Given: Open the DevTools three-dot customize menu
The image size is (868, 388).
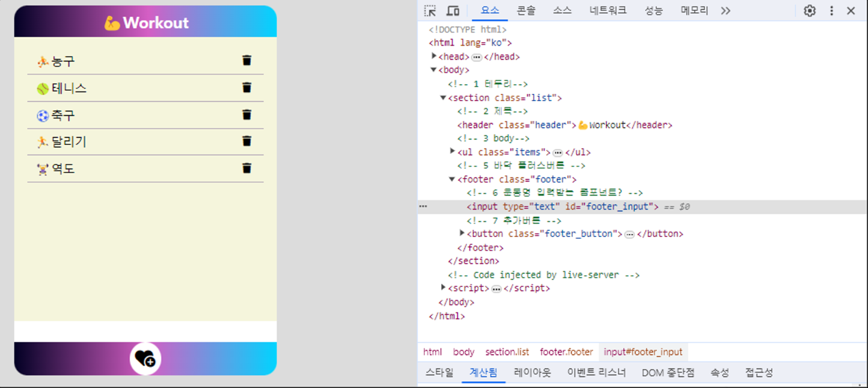Looking at the screenshot, I should tap(832, 11).
